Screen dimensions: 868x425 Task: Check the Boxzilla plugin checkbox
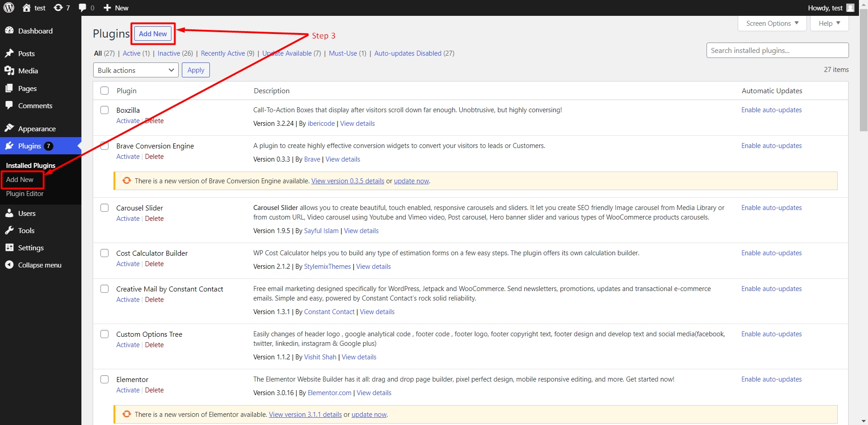pos(104,110)
